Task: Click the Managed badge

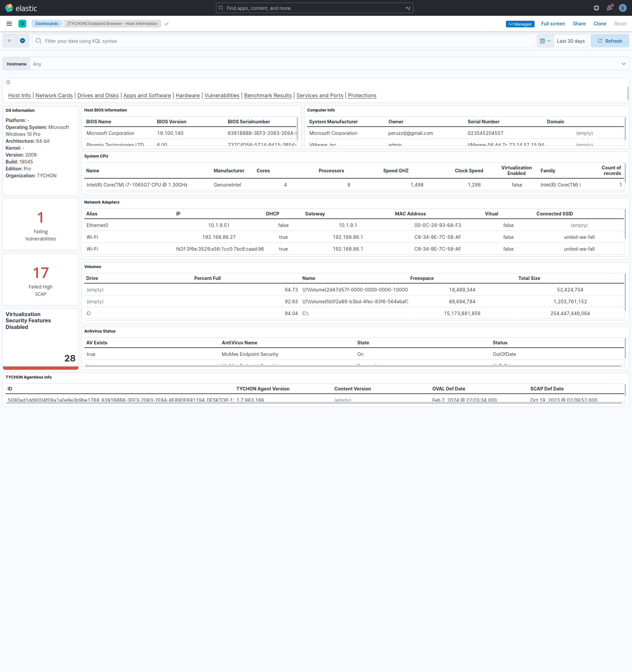Action: (520, 24)
